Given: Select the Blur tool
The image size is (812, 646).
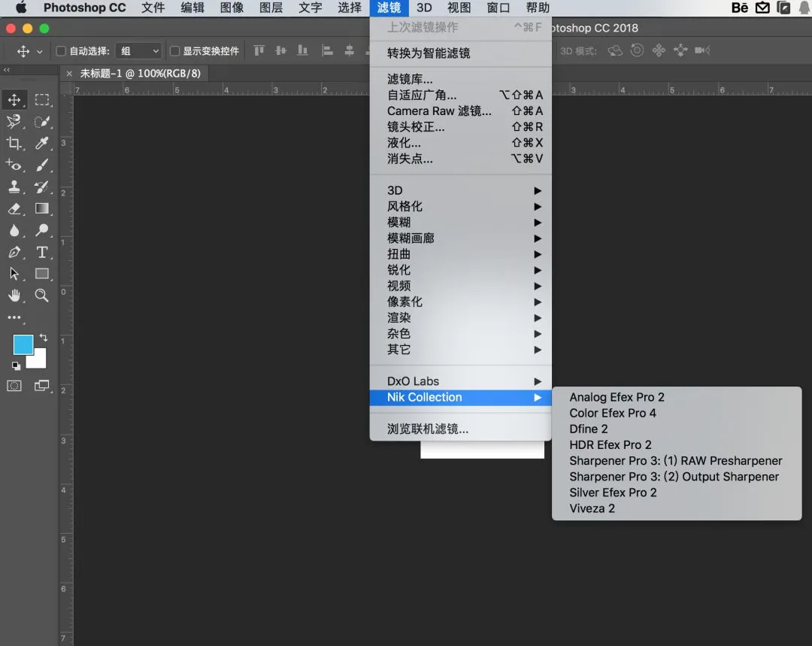Looking at the screenshot, I should (14, 231).
